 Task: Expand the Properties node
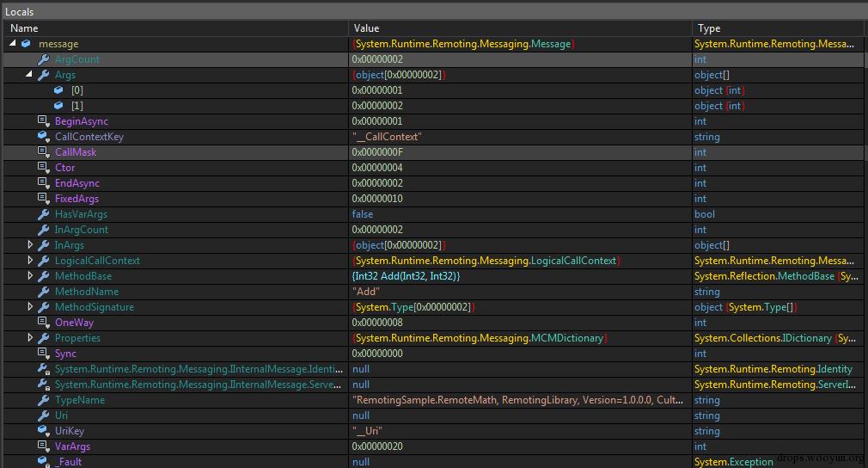pyautogui.click(x=30, y=338)
